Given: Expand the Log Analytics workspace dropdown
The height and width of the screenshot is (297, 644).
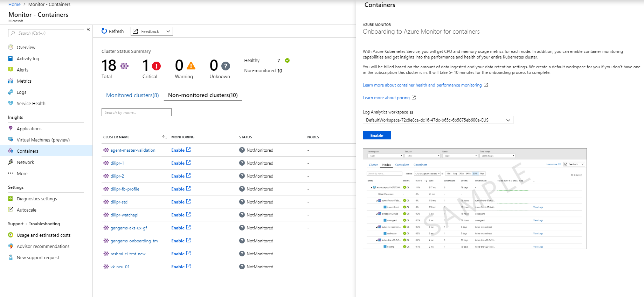Looking at the screenshot, I should click(438, 120).
